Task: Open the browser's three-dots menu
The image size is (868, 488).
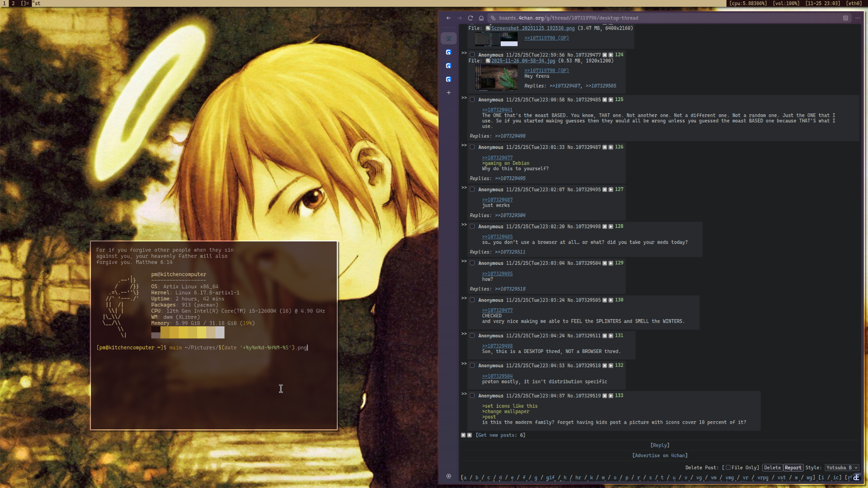Action: pos(857,18)
